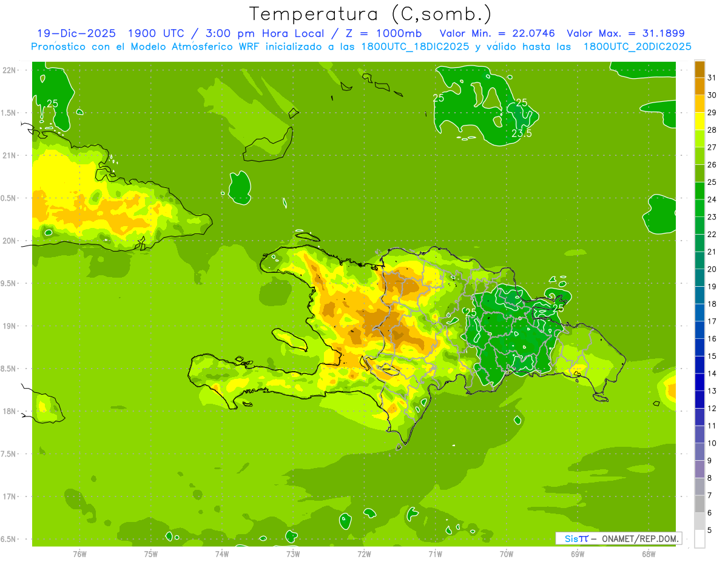Click the "69W" longitude axis label
728x562 pixels.
pos(578,554)
